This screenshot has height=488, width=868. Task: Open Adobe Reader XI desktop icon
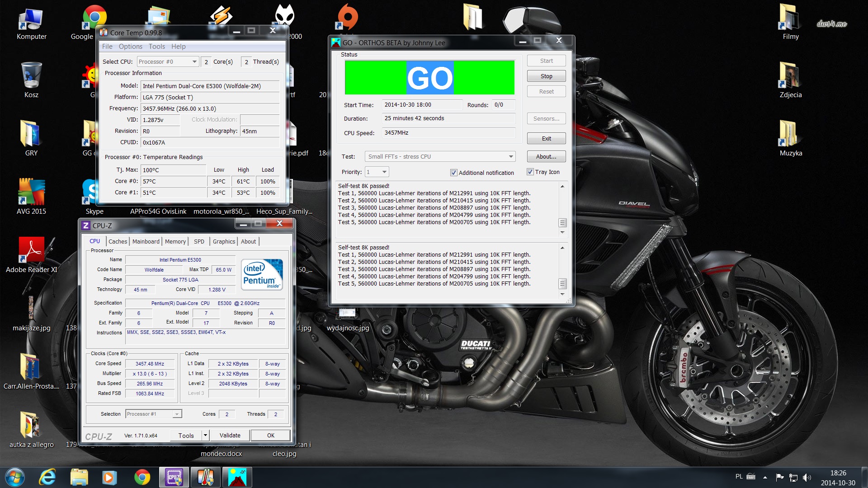pyautogui.click(x=31, y=250)
